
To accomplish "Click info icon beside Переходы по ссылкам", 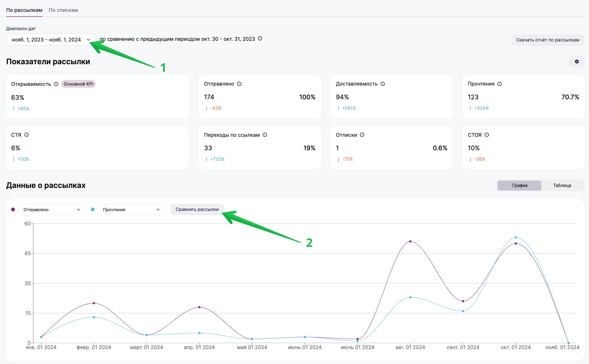I will click(x=265, y=135).
